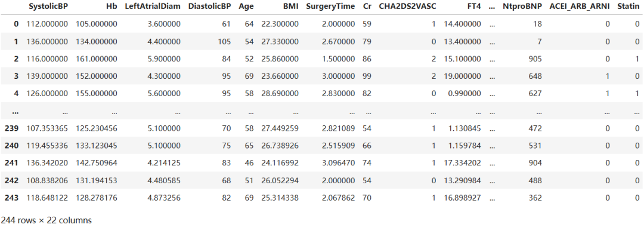Viewport: 644px width, 228px height.
Task: Select row index 0
Action: tap(16, 24)
